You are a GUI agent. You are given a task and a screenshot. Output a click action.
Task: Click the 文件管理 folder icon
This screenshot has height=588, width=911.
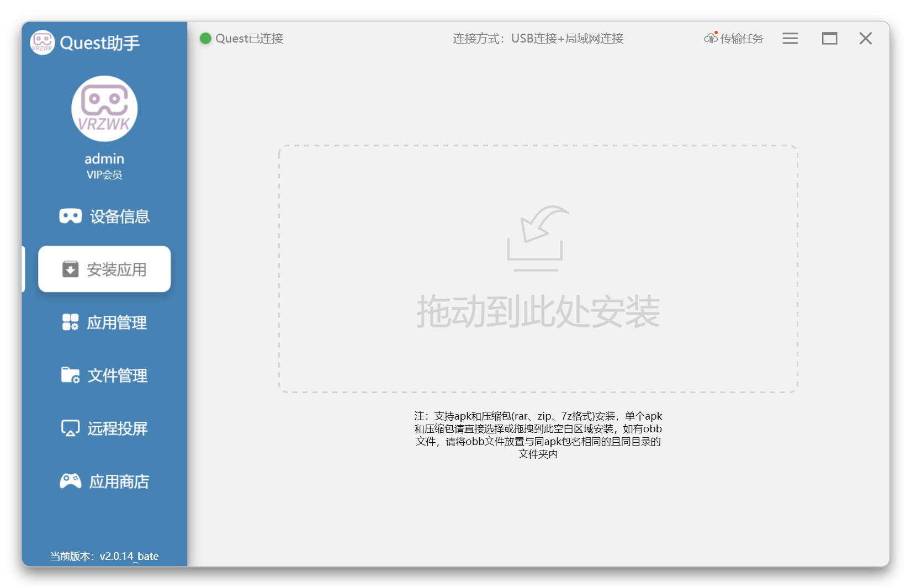70,375
